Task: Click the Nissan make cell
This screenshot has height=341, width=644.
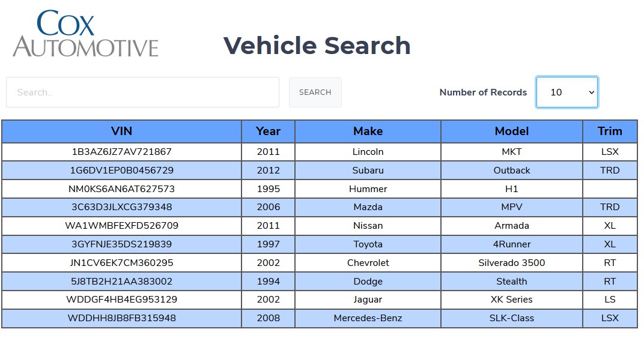Action: [368, 226]
